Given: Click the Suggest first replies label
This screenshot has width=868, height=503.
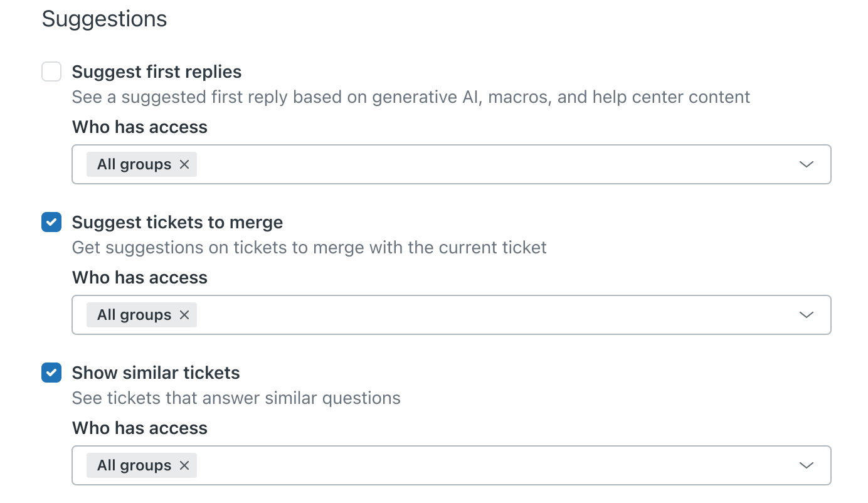Looking at the screenshot, I should tap(157, 71).
